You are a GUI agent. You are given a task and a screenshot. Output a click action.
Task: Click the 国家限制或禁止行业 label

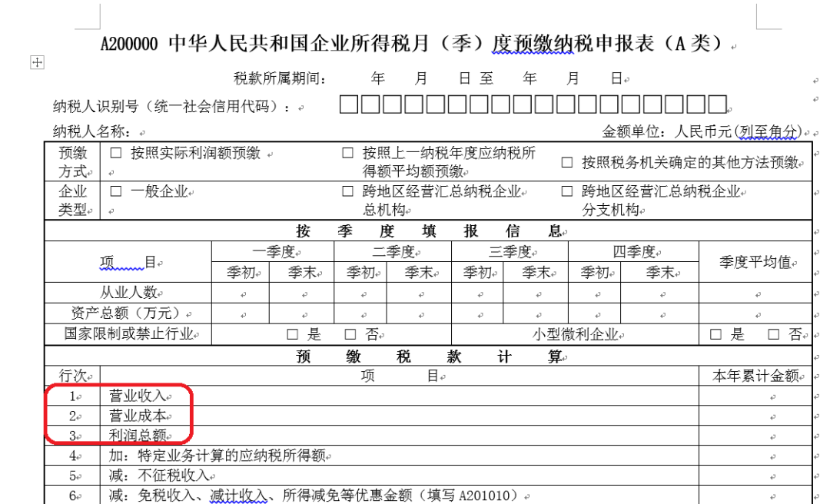coord(128,334)
